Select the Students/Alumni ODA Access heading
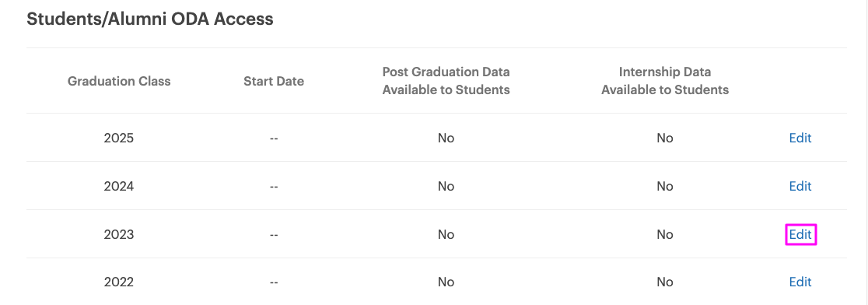This screenshot has width=868, height=305. click(x=150, y=19)
